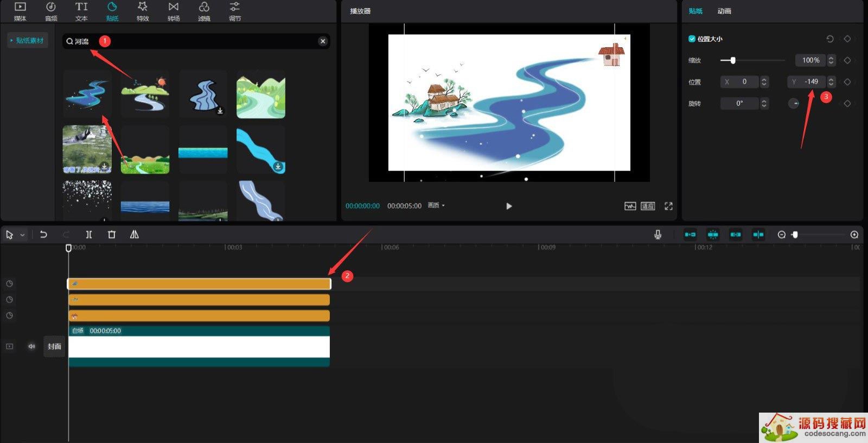Image resolution: width=868 pixels, height=443 pixels.
Task: Open the 特效 effects tab
Action: [x=143, y=11]
